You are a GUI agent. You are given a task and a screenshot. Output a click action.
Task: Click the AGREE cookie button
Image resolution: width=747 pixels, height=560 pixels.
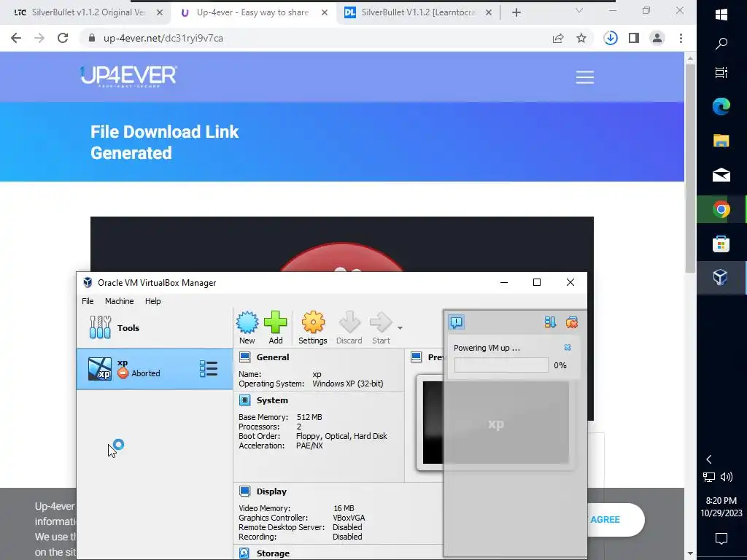coord(614,519)
